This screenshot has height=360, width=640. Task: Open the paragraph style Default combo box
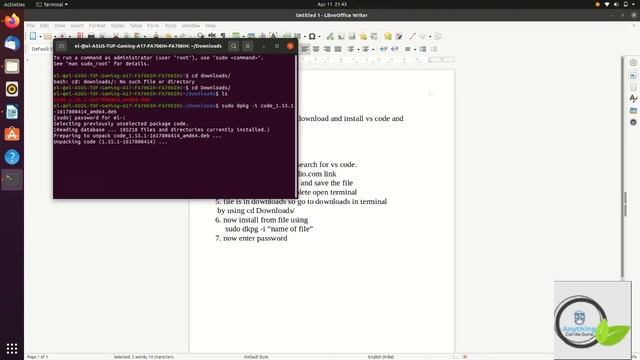click(x=41, y=49)
